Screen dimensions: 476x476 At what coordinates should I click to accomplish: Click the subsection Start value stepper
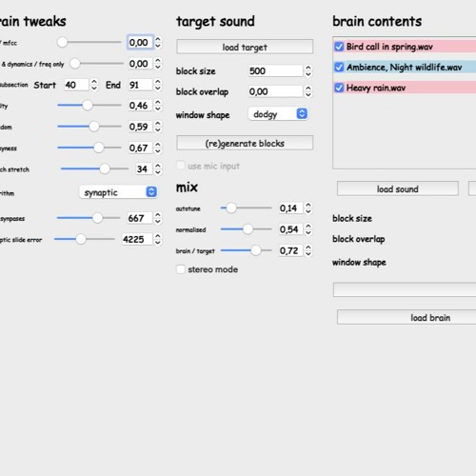[x=94, y=85]
